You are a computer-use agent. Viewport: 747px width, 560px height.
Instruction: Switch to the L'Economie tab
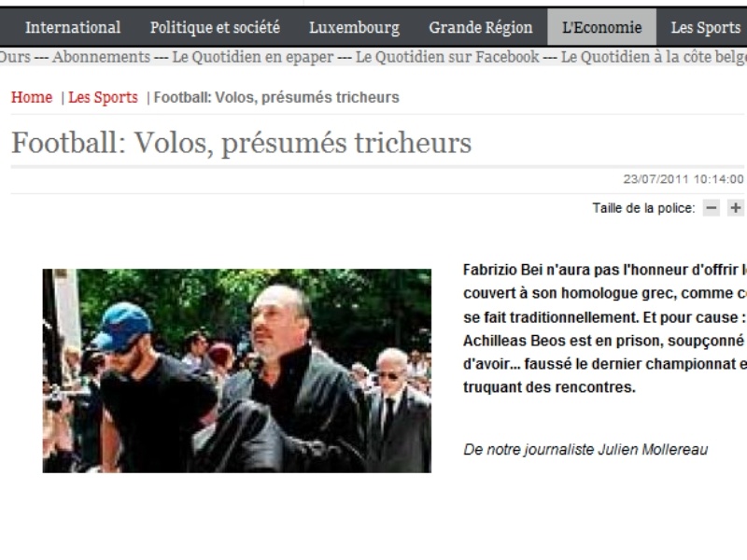pos(601,27)
